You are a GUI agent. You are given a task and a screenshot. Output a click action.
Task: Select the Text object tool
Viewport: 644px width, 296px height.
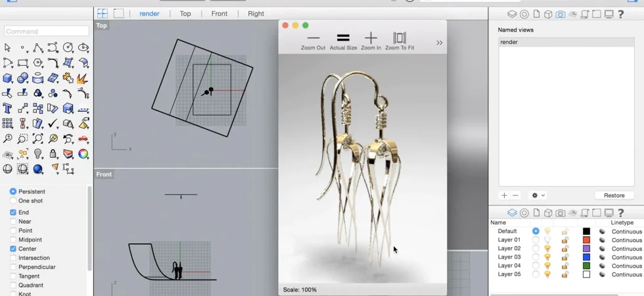7,108
